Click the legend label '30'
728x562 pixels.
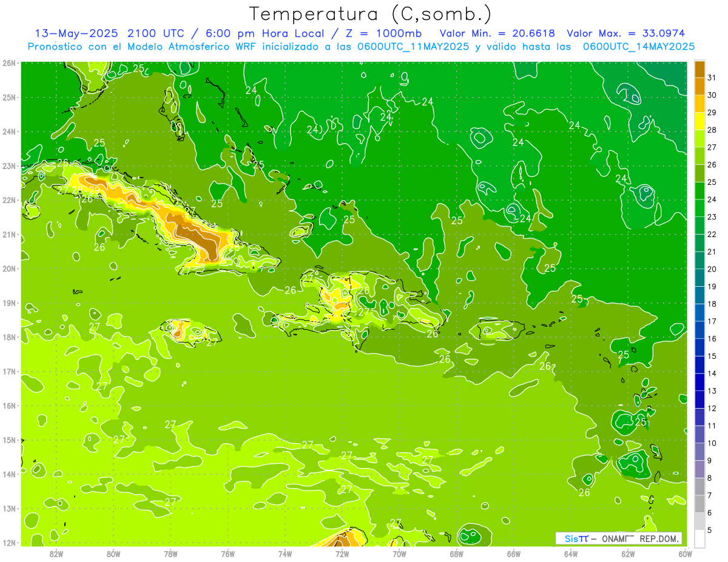click(x=712, y=95)
